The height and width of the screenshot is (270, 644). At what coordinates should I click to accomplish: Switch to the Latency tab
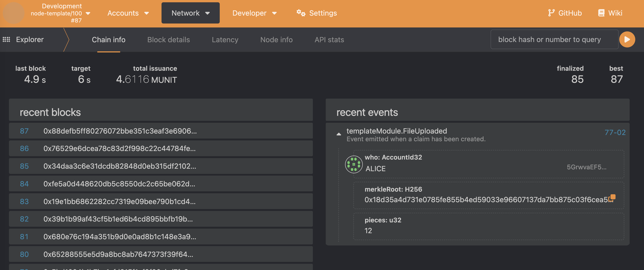coord(225,40)
